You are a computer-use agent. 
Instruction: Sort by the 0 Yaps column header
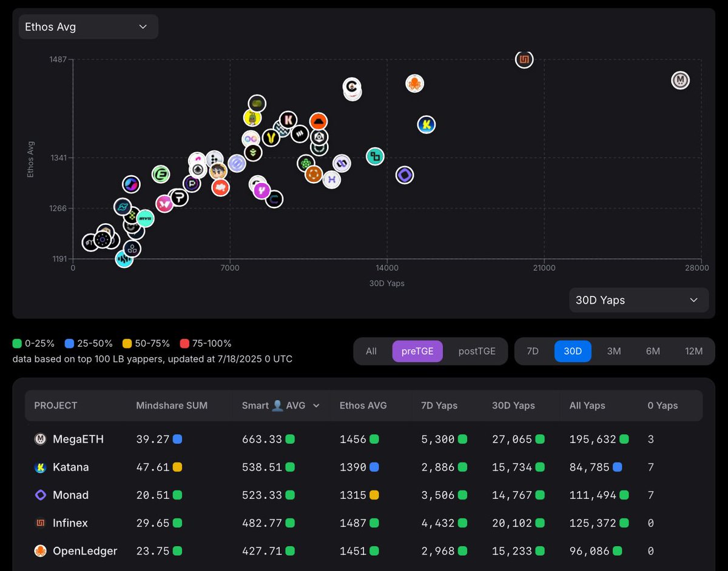tap(662, 406)
